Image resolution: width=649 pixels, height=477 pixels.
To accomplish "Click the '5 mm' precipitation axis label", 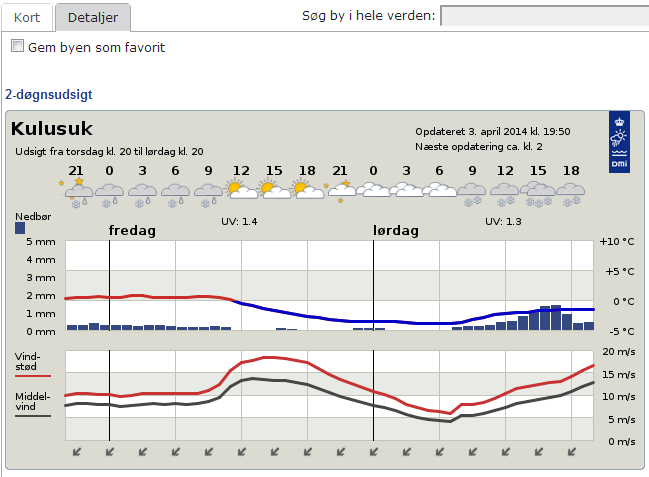I will pyautogui.click(x=41, y=241).
